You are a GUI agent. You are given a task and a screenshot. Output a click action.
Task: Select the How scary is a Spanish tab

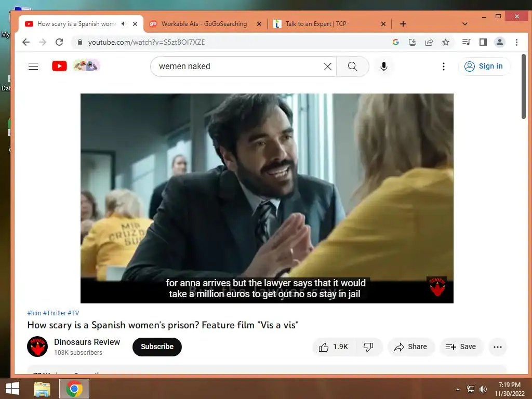tap(76, 24)
